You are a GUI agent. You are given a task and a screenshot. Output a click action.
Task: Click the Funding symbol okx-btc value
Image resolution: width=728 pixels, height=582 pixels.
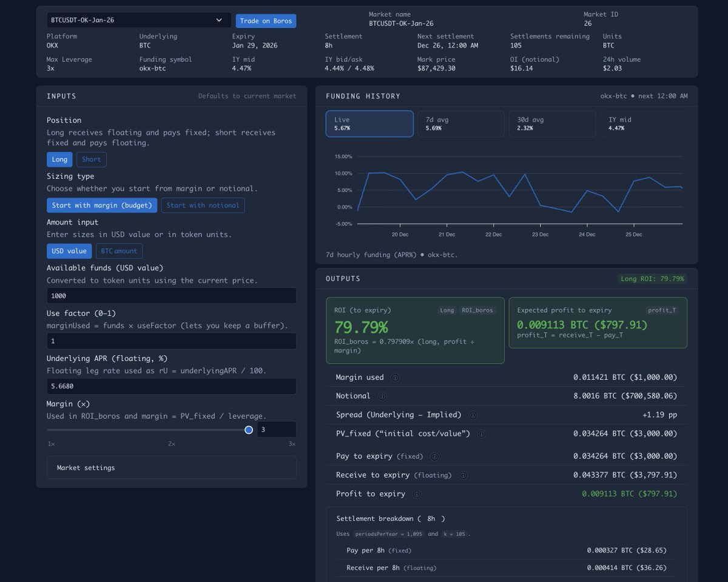(152, 69)
